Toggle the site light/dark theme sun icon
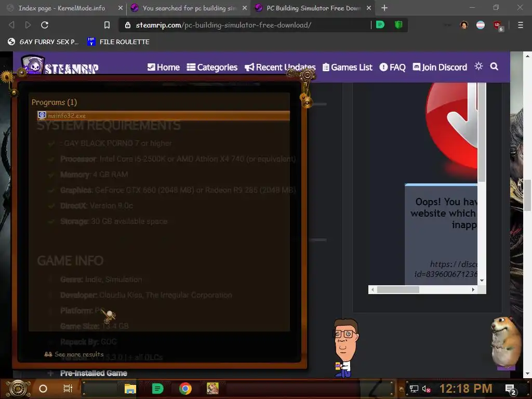 (478, 66)
